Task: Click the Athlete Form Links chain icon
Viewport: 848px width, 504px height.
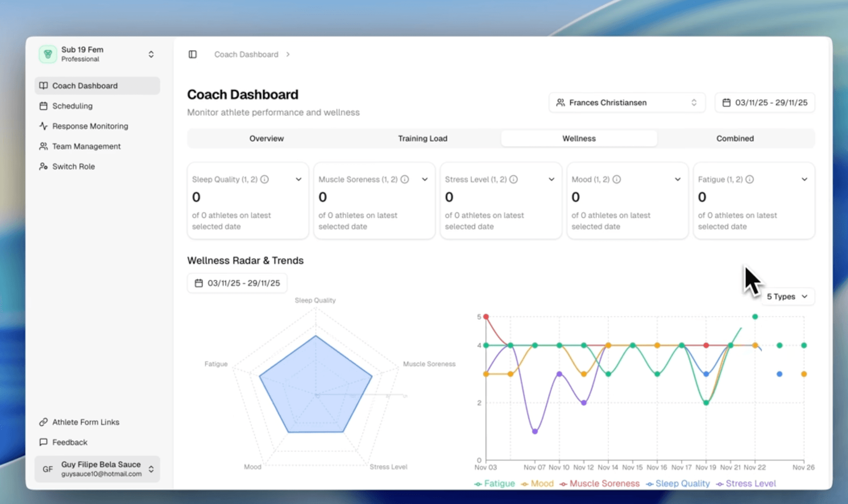Action: point(43,422)
